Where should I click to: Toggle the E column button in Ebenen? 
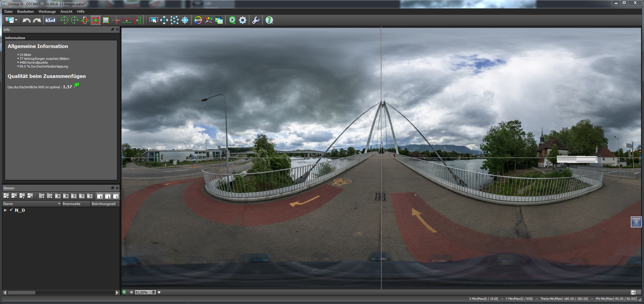point(100,196)
